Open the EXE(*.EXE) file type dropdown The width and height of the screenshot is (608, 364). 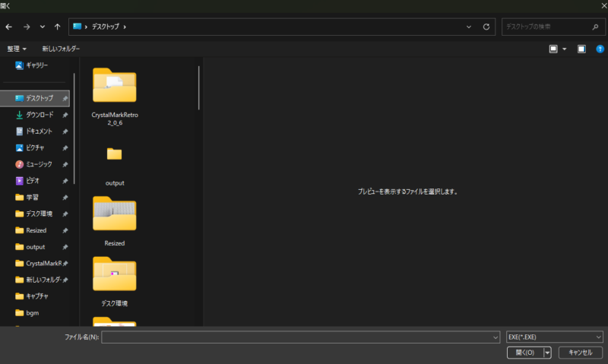point(555,337)
